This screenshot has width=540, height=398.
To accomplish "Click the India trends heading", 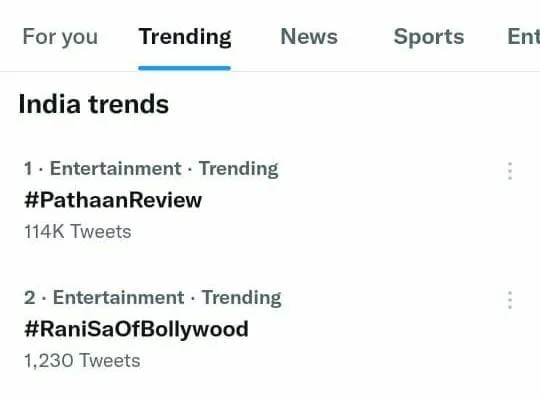I will [x=94, y=104].
